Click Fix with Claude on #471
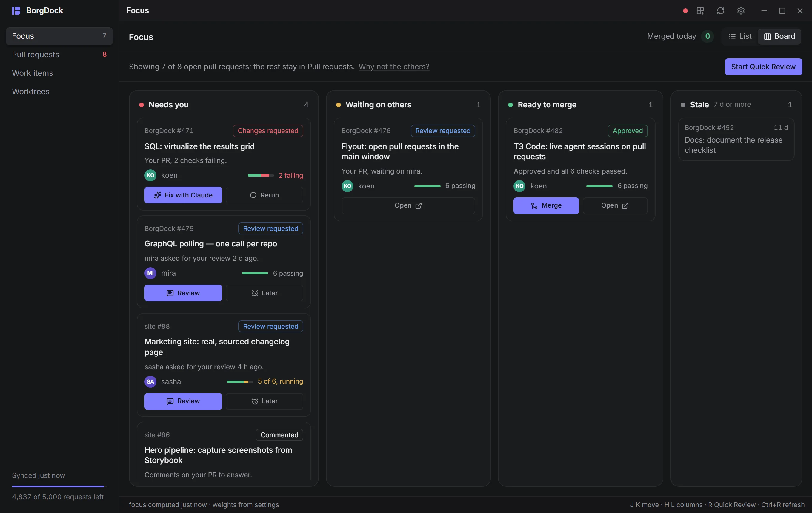Image resolution: width=812 pixels, height=513 pixels. click(183, 195)
